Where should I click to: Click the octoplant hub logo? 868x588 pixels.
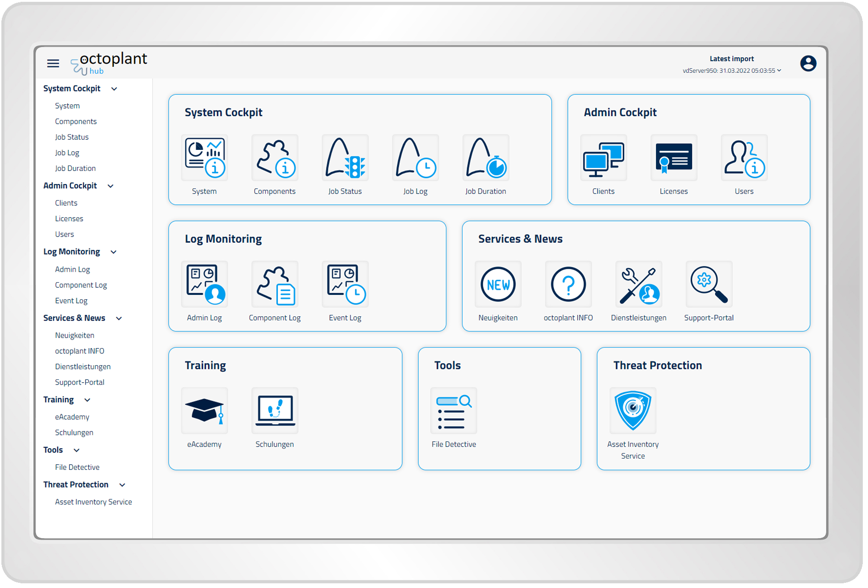[x=109, y=64]
